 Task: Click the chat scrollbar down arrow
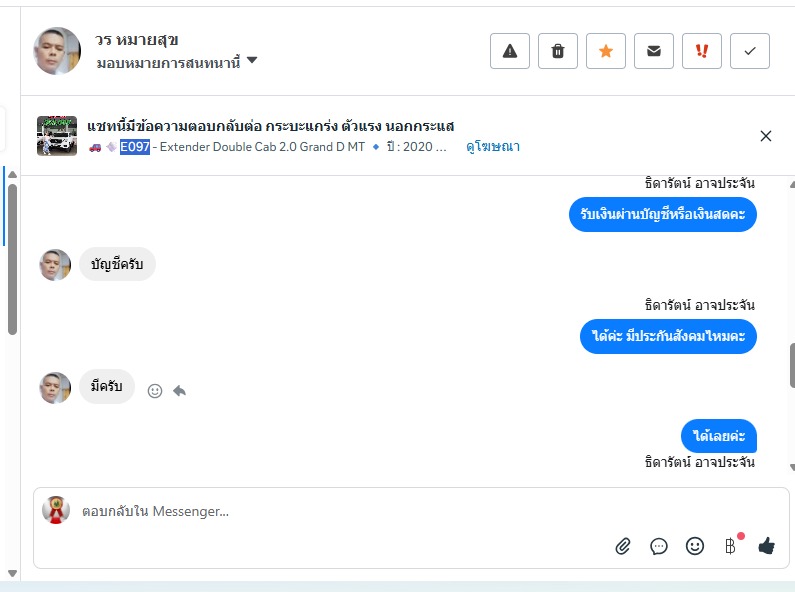pos(791,467)
